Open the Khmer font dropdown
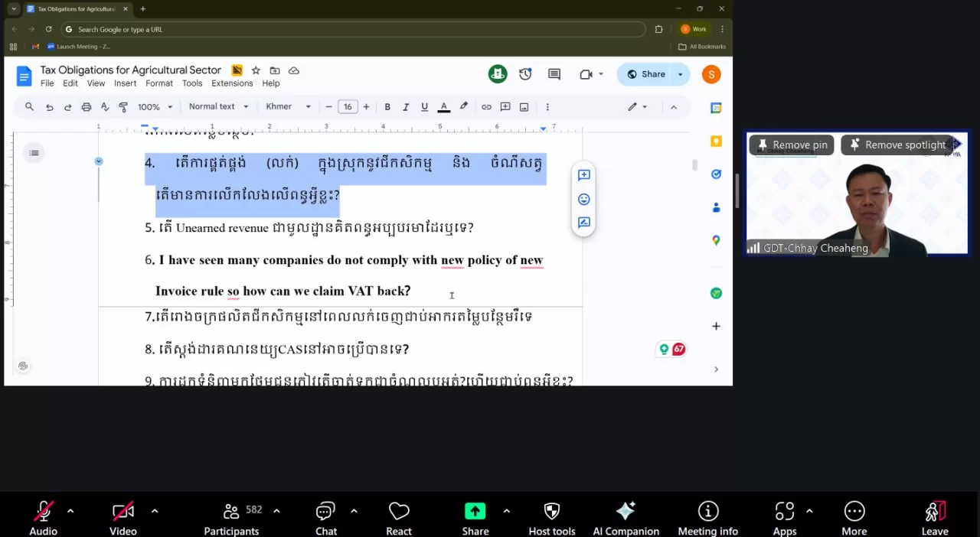Image resolution: width=980 pixels, height=537 pixels. coord(288,107)
